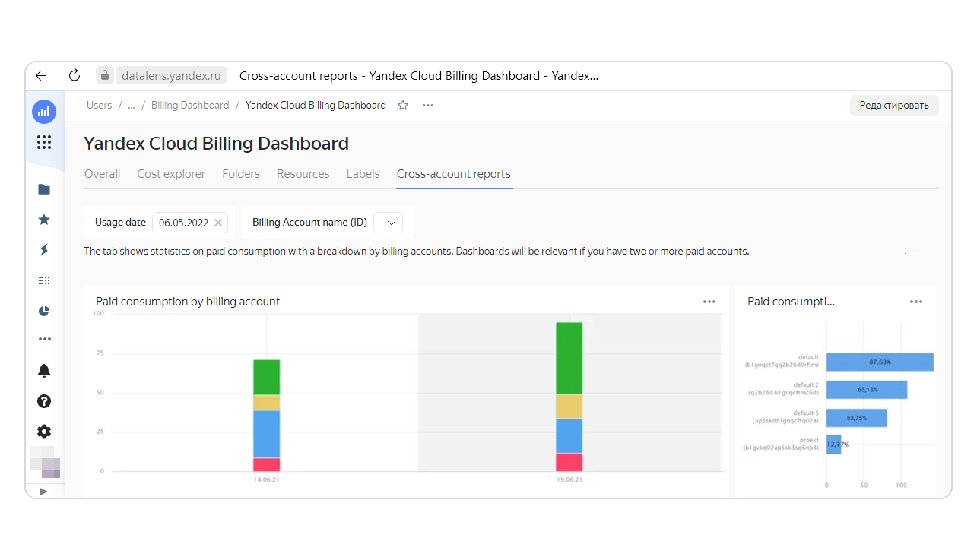Expand the sidebar with the bottom arrow
Screen dimensions: 977x560
tap(43, 492)
